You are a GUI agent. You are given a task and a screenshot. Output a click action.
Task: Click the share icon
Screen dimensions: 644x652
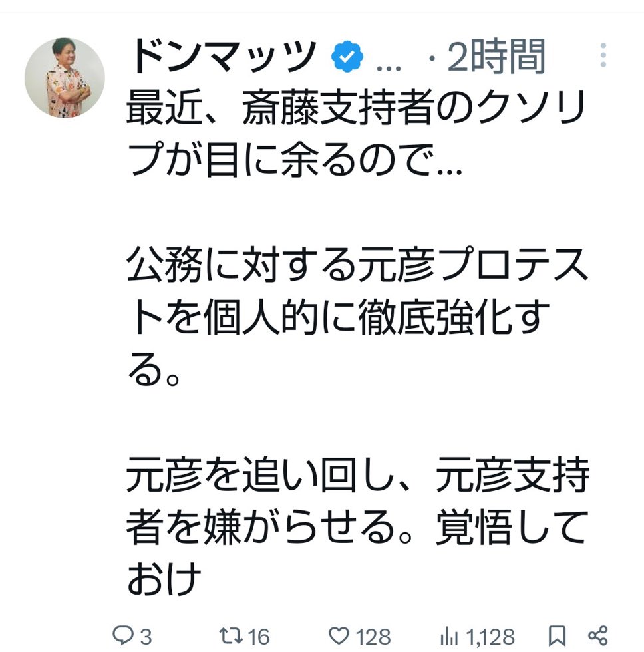tap(599, 634)
